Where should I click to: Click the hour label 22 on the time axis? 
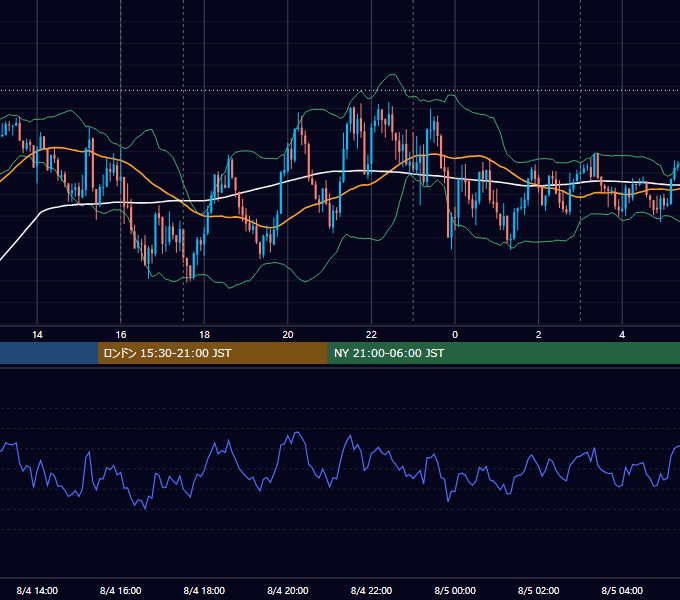coord(371,335)
